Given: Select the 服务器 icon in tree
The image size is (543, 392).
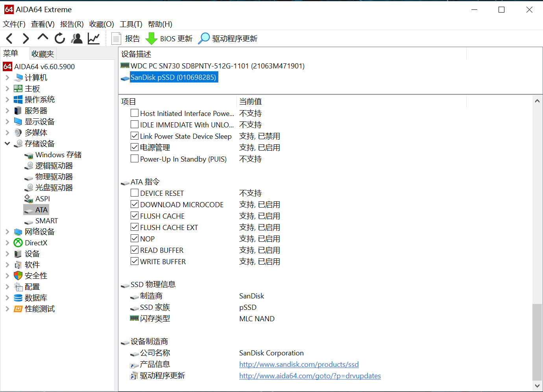Looking at the screenshot, I should 18,110.
